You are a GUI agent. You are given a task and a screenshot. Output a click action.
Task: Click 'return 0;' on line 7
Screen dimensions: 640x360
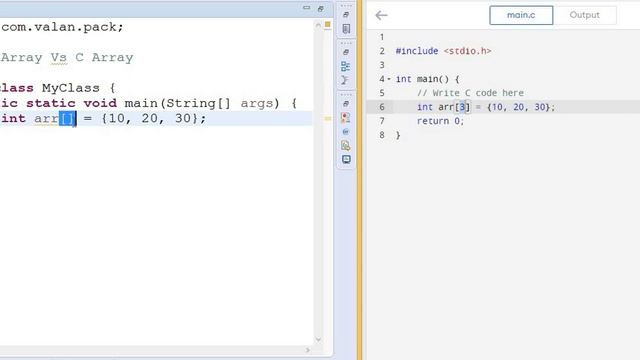(440, 121)
